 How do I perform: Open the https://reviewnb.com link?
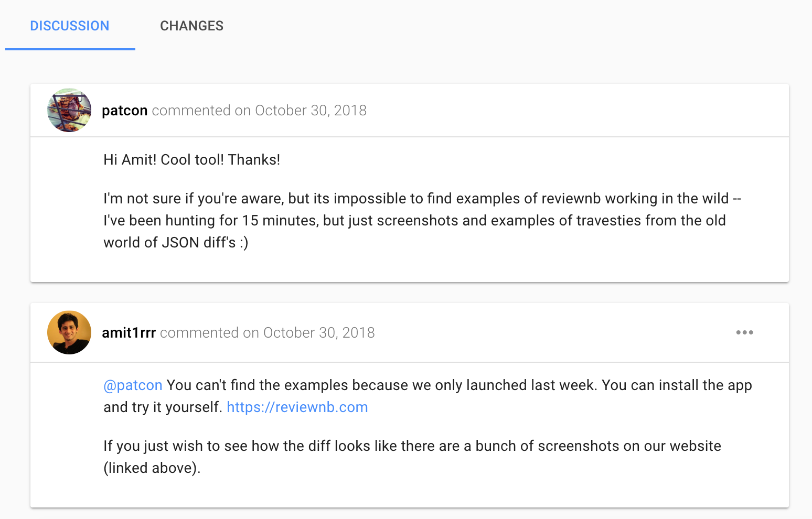click(x=297, y=407)
